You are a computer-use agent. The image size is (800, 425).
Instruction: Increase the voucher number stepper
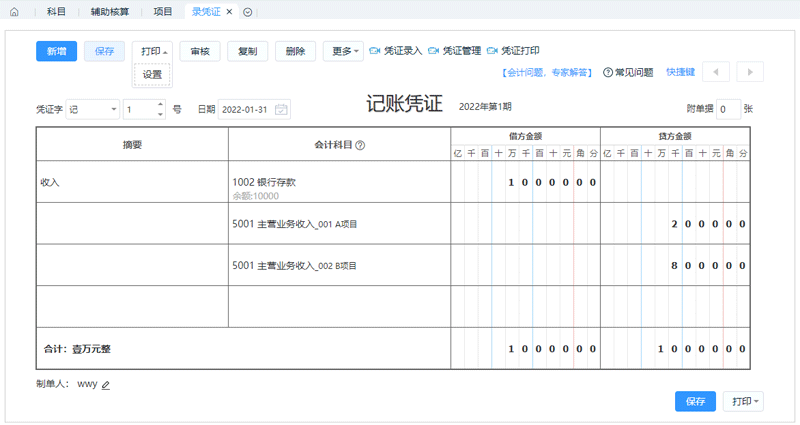[x=161, y=104]
